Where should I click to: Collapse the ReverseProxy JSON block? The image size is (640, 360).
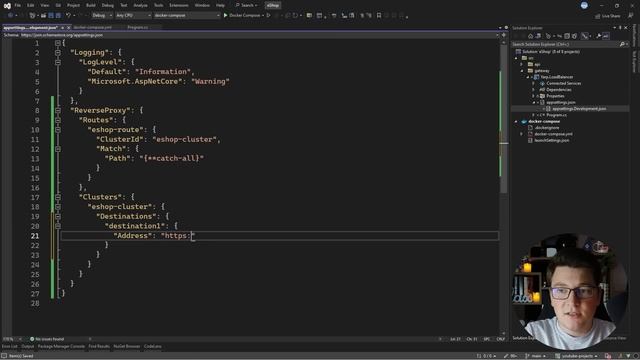(58, 110)
